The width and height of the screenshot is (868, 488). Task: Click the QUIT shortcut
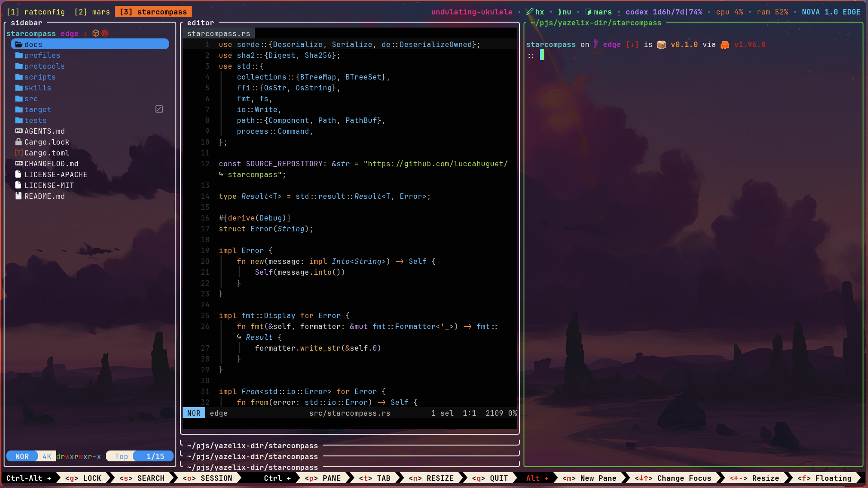point(490,478)
